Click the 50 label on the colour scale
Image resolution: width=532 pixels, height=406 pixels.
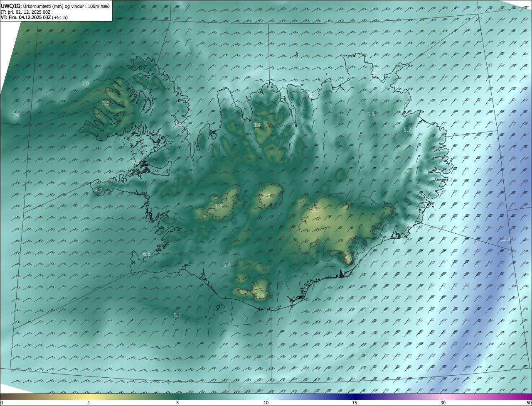click(529, 403)
